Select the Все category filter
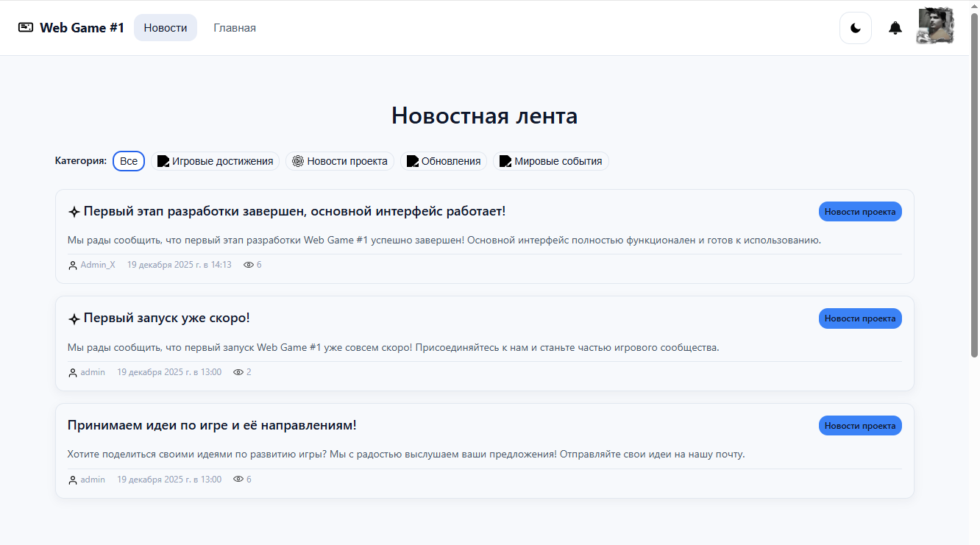 pyautogui.click(x=128, y=161)
